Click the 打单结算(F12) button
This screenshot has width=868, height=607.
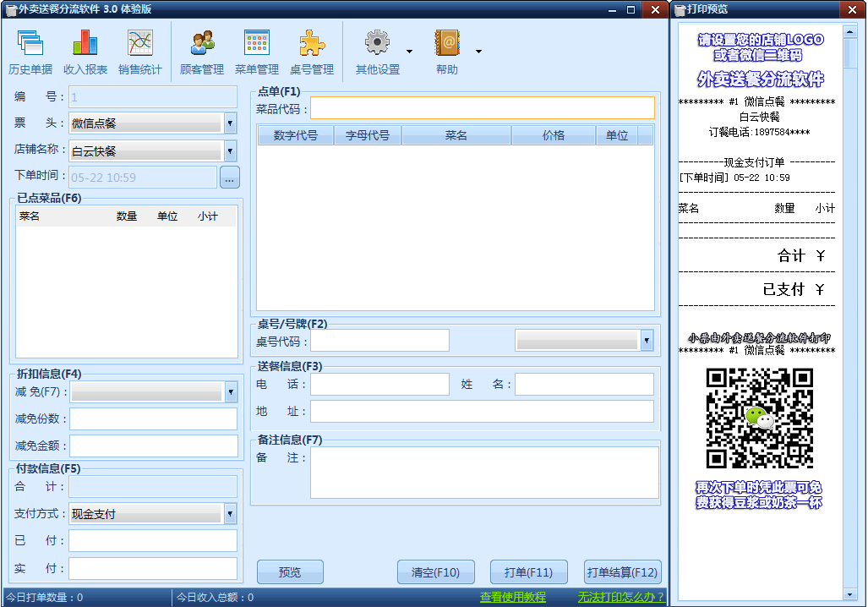click(622, 572)
